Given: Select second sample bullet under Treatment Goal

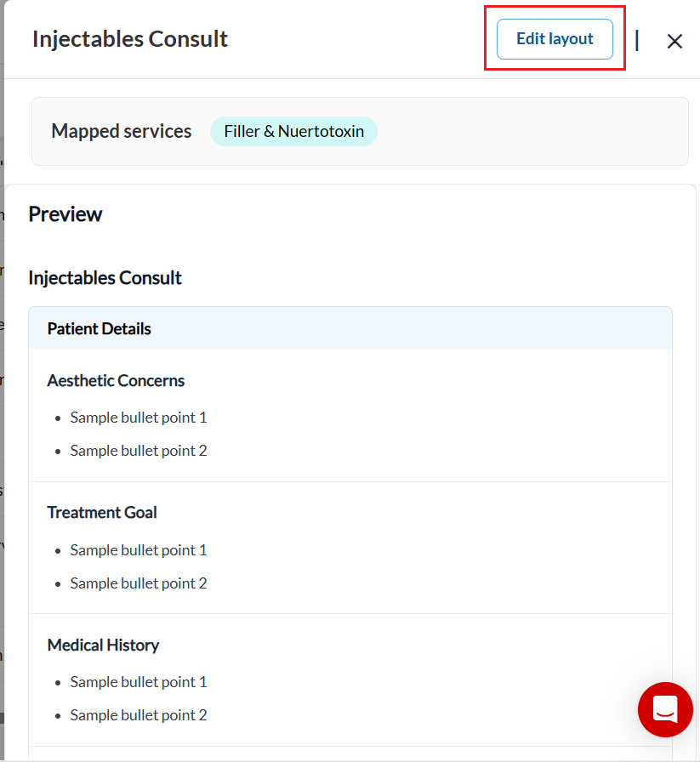Looking at the screenshot, I should click(139, 583).
